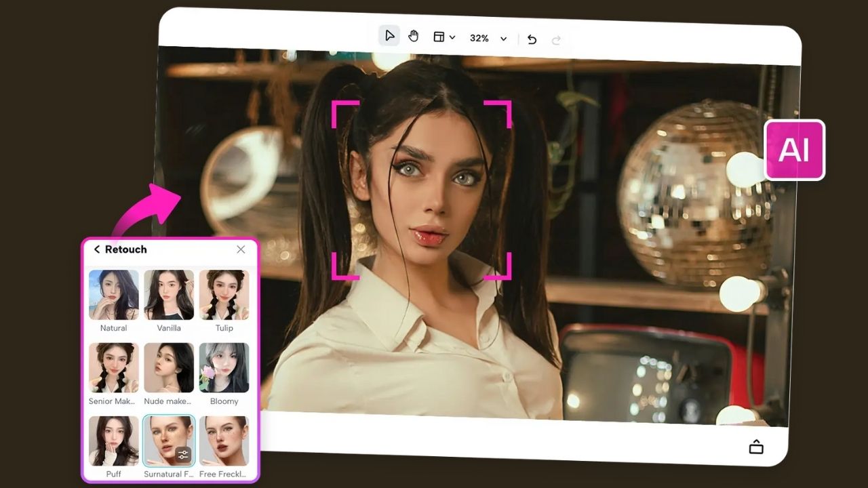Image resolution: width=868 pixels, height=488 pixels.
Task: Undo the last edit
Action: pyautogui.click(x=532, y=39)
